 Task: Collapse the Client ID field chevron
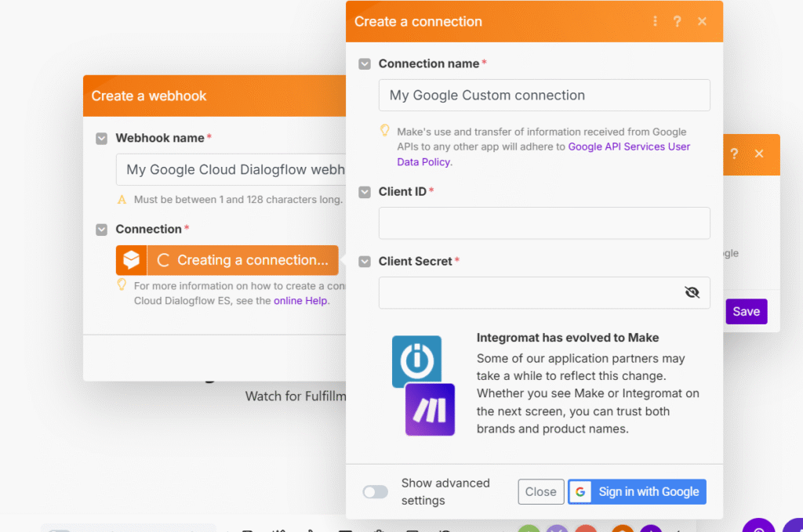point(365,192)
